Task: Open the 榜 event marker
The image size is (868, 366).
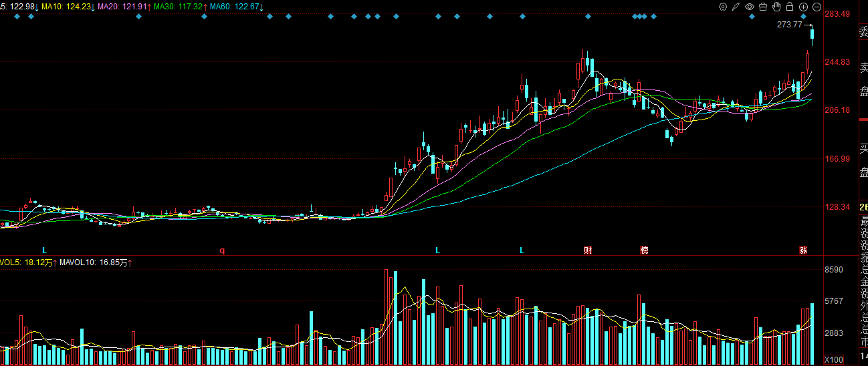Action: pos(644,250)
